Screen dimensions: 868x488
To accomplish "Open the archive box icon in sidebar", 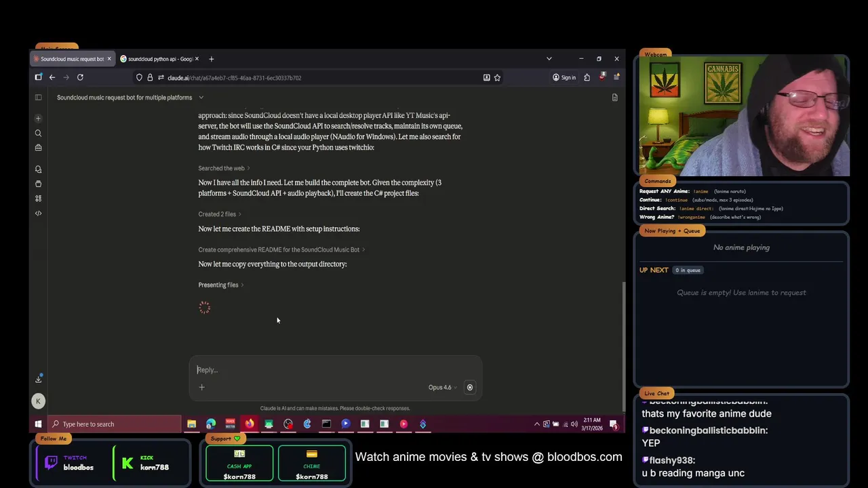I will point(38,184).
